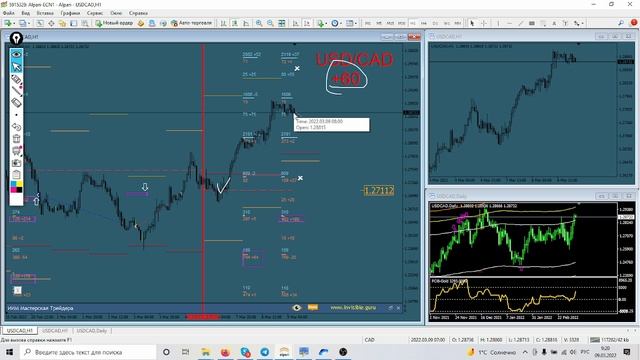Expand the arrows objects dropdown

pyautogui.click(x=582, y=23)
